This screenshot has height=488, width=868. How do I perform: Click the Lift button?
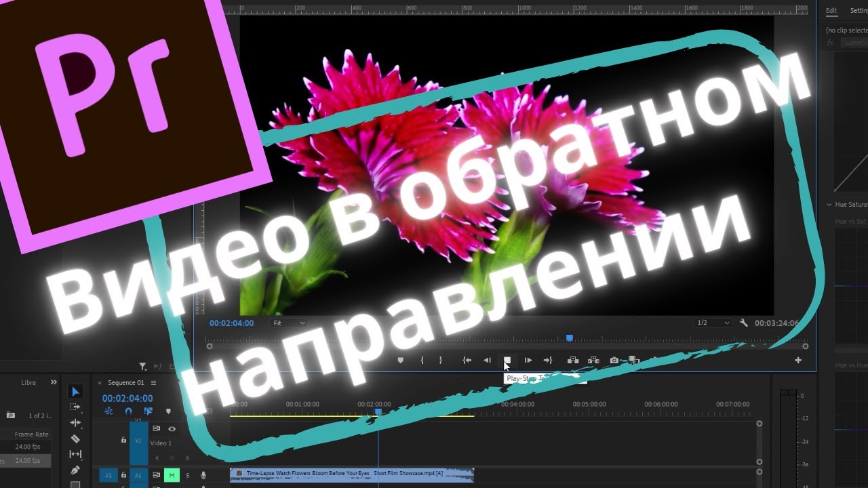coord(572,361)
